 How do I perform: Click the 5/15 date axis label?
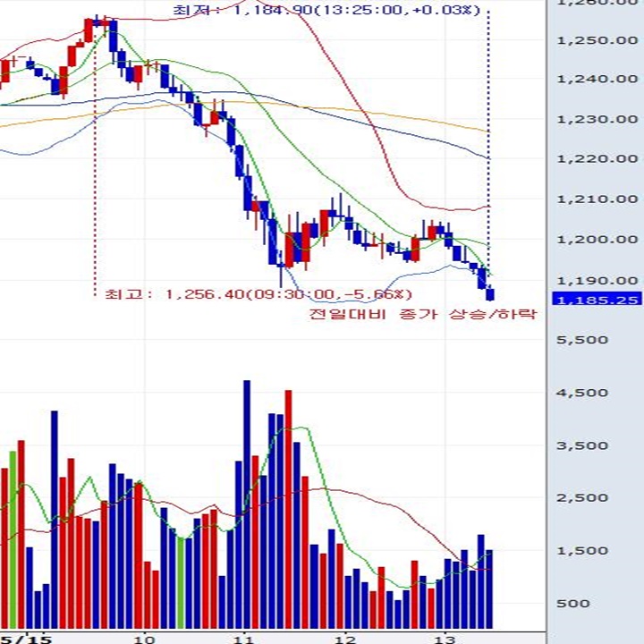[25, 639]
